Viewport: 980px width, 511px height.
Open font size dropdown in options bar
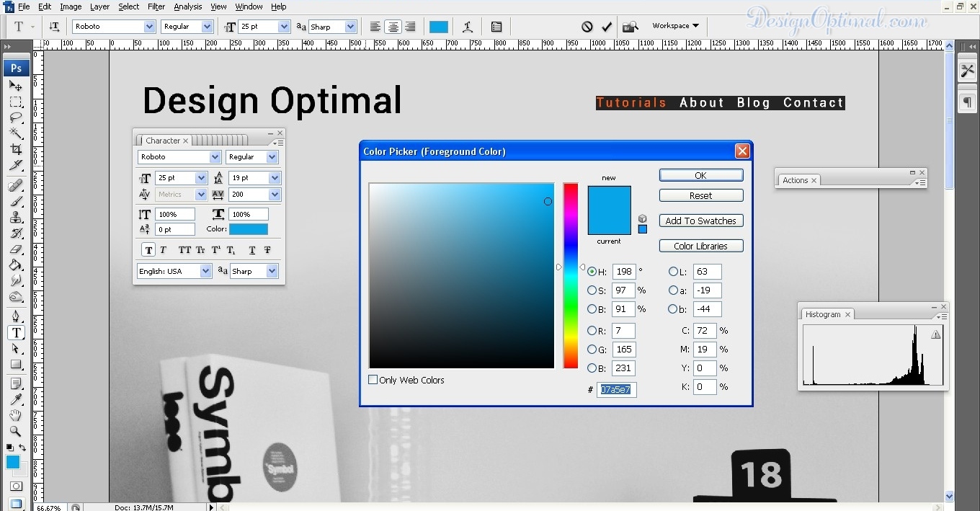pyautogui.click(x=283, y=27)
